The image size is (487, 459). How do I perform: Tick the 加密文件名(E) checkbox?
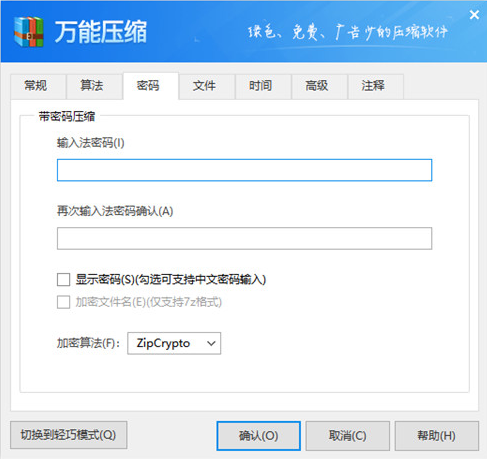tap(63, 302)
